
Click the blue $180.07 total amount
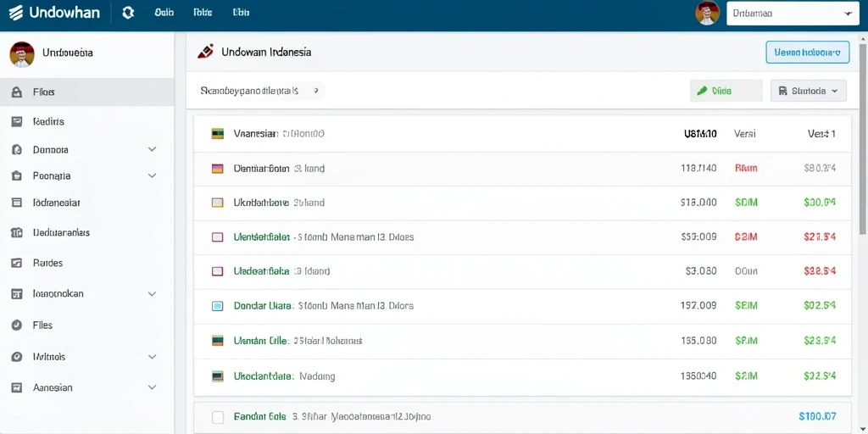pos(818,416)
